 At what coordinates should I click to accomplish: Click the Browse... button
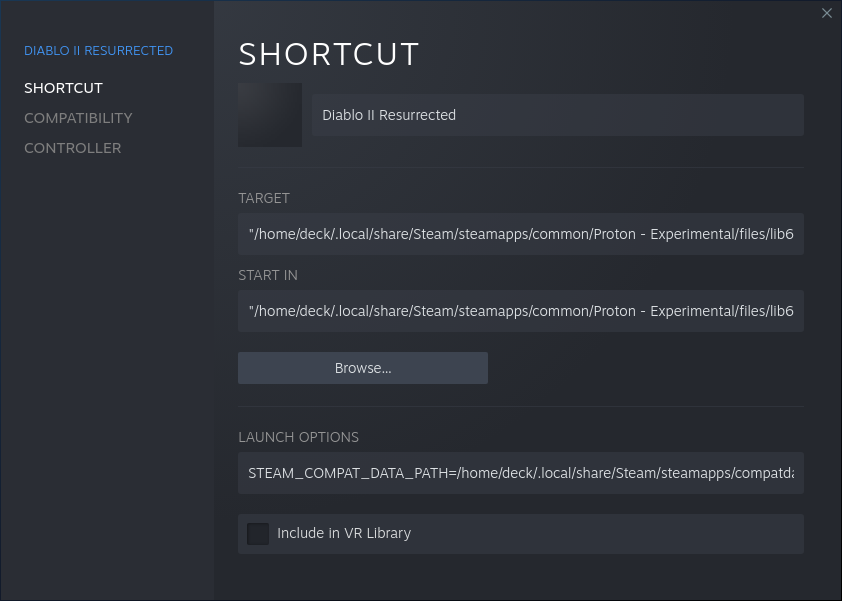click(x=362, y=368)
